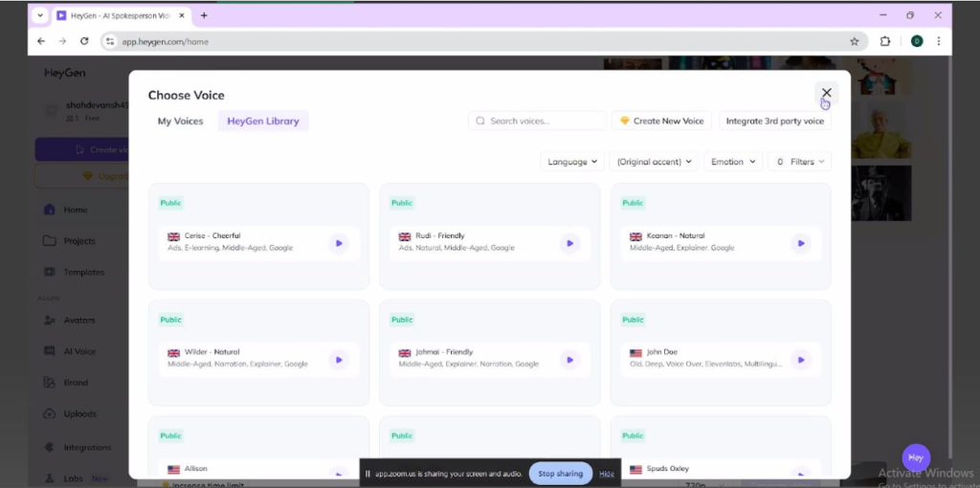Click Integrate 3rd party voice button

coord(774,122)
